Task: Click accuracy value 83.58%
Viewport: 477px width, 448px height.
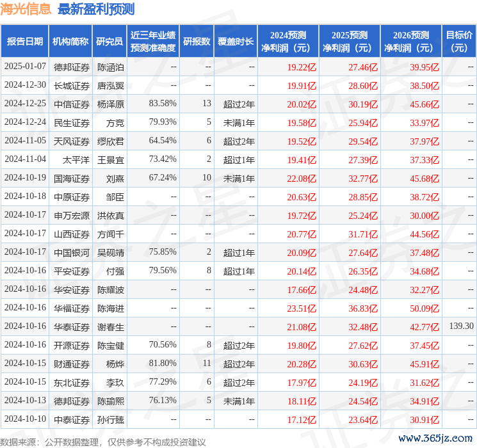Action: point(163,104)
